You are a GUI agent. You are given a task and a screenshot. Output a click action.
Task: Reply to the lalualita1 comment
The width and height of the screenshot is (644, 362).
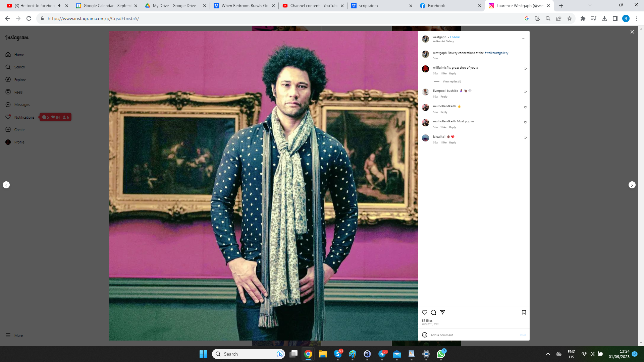(452, 143)
